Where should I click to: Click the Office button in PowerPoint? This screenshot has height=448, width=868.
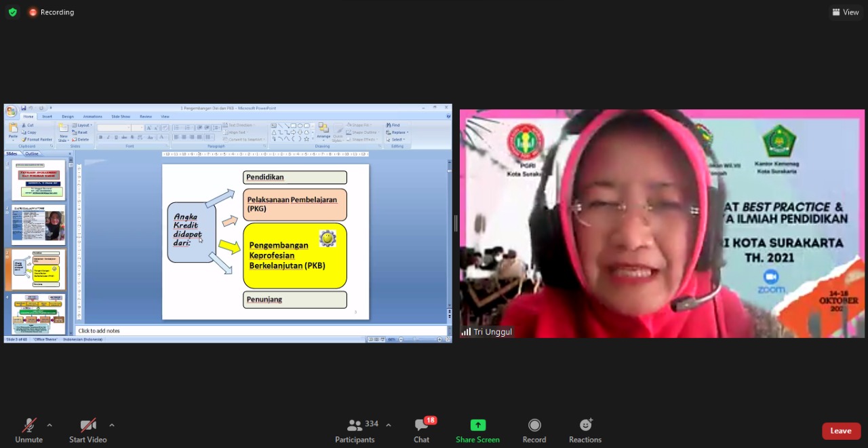[11, 111]
